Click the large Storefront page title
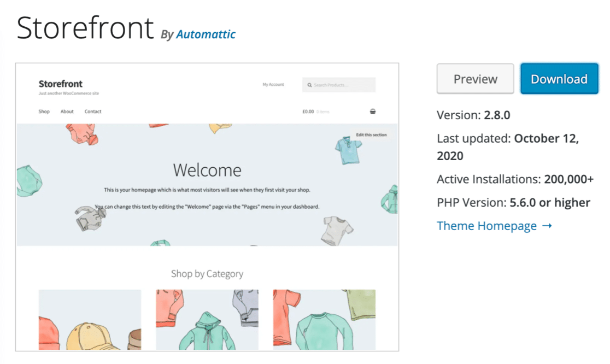Image resolution: width=610 pixels, height=364 pixels. tap(85, 28)
